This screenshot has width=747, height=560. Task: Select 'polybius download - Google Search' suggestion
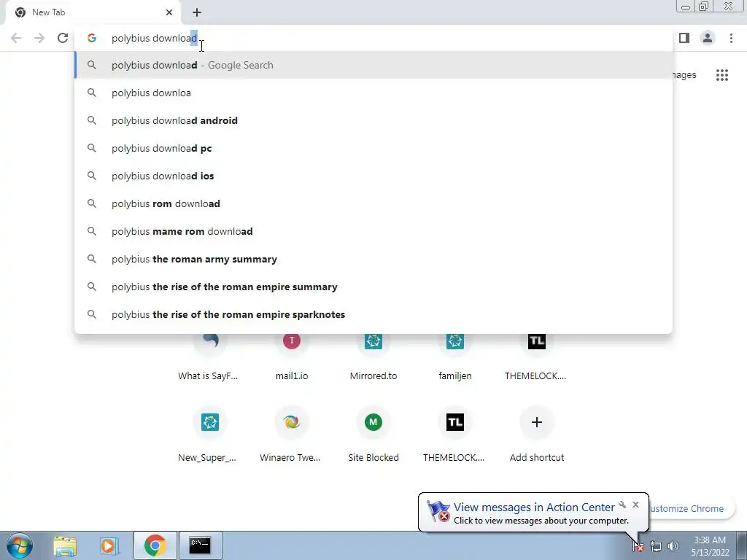tap(373, 65)
